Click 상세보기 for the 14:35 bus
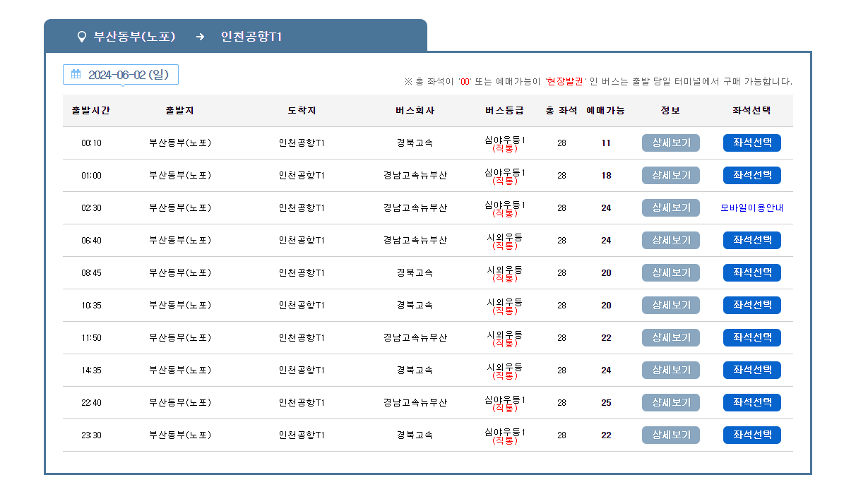The image size is (868, 494). [x=671, y=370]
